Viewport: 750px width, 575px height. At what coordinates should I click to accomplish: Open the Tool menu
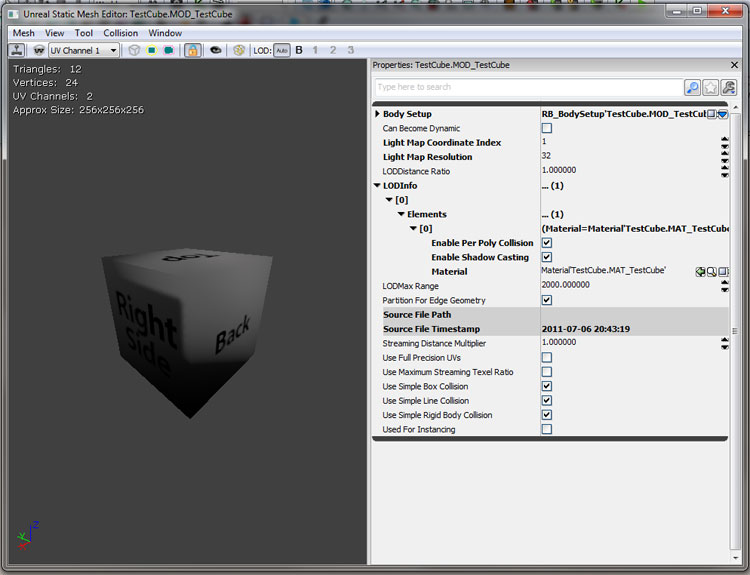tap(84, 33)
